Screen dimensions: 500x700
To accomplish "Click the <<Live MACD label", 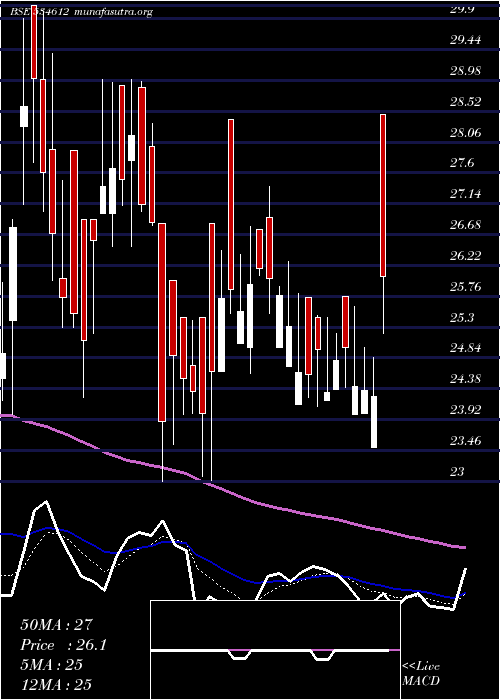I will pyautogui.click(x=421, y=674).
